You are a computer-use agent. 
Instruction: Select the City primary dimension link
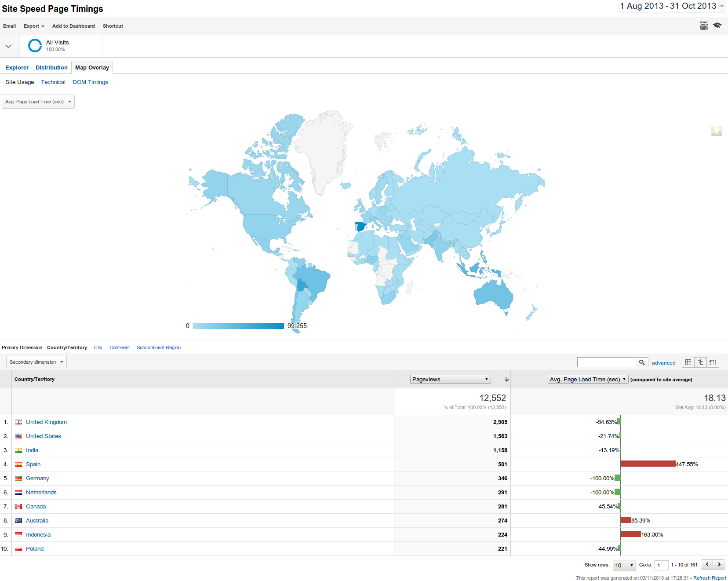click(x=98, y=347)
